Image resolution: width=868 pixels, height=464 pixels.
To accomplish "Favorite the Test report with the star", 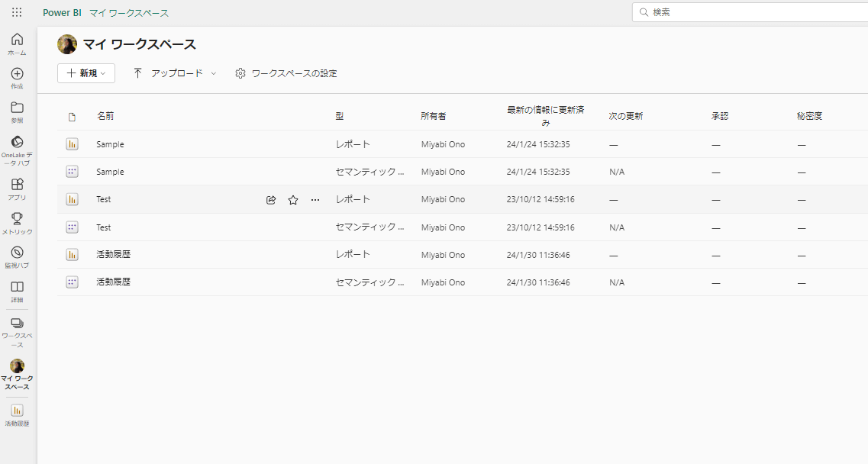I will 293,200.
